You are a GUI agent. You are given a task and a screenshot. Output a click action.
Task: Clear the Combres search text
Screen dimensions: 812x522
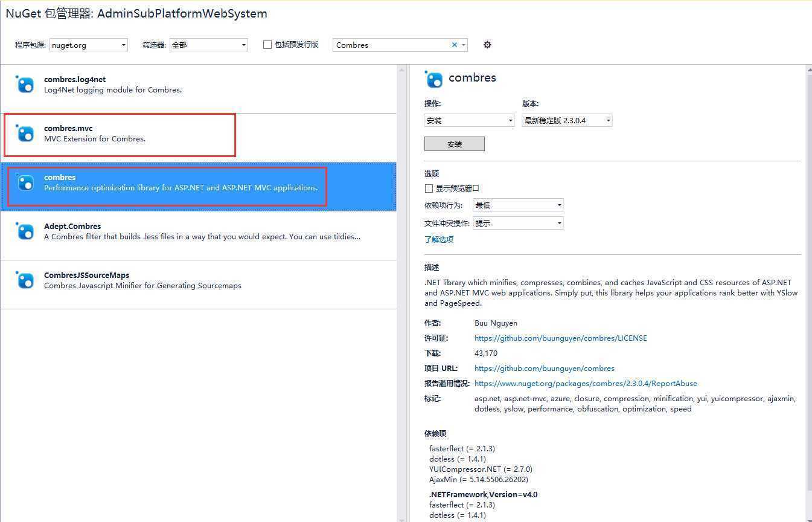(x=455, y=45)
